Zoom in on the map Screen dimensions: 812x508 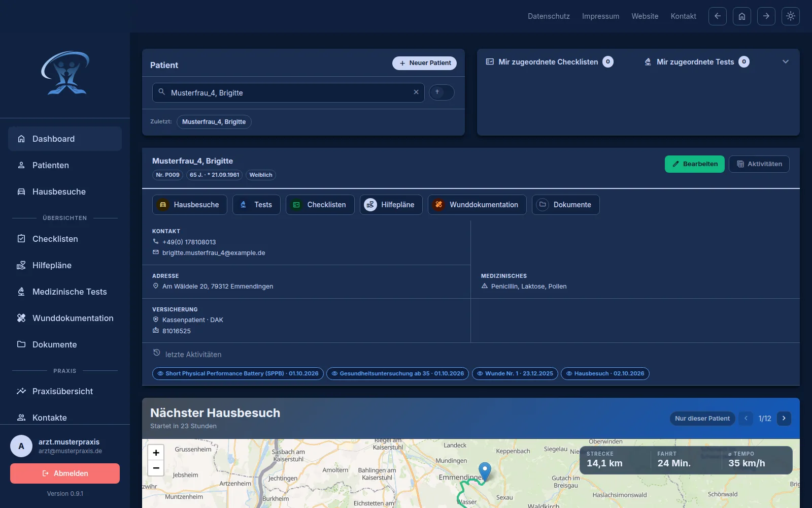tap(156, 453)
